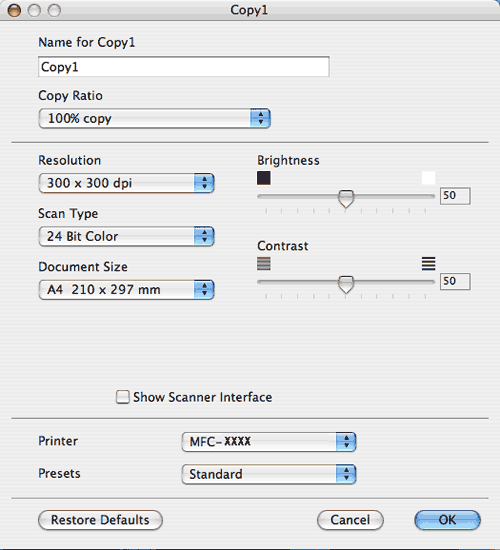Click the dark brightness black square icon
This screenshot has height=550, width=500.
click(x=264, y=178)
